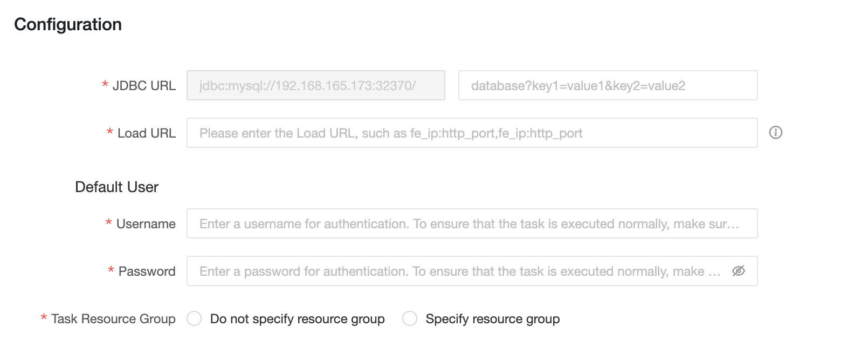Focus the Username text field
Viewport: 868px width, 354px height.
pyautogui.click(x=472, y=224)
